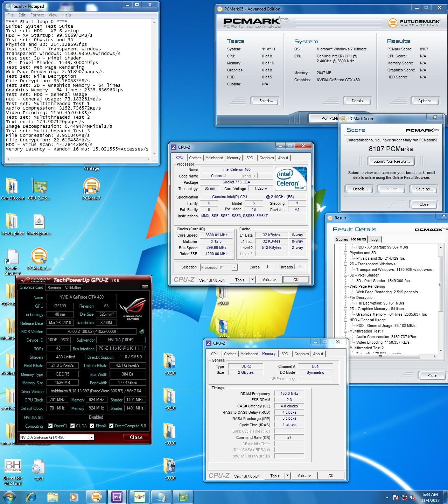Click Select button under Tests in PCMark05
Screen dimensions: 448x504
(x=266, y=101)
